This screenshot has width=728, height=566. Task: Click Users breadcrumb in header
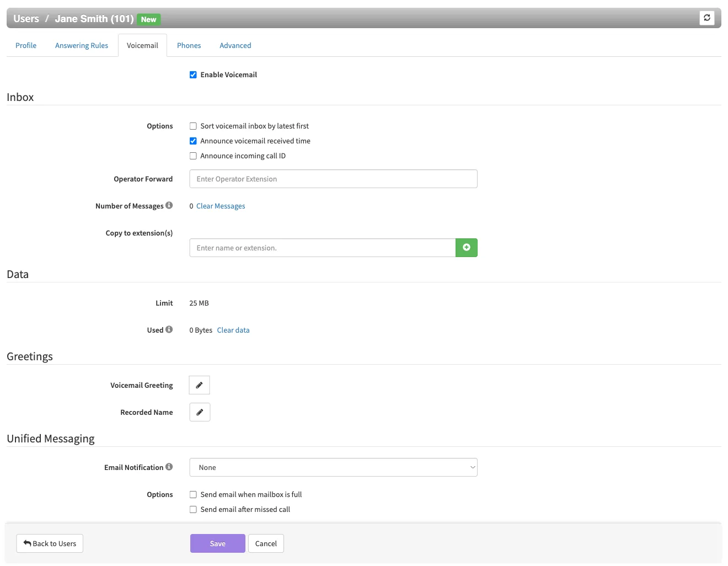coord(26,19)
